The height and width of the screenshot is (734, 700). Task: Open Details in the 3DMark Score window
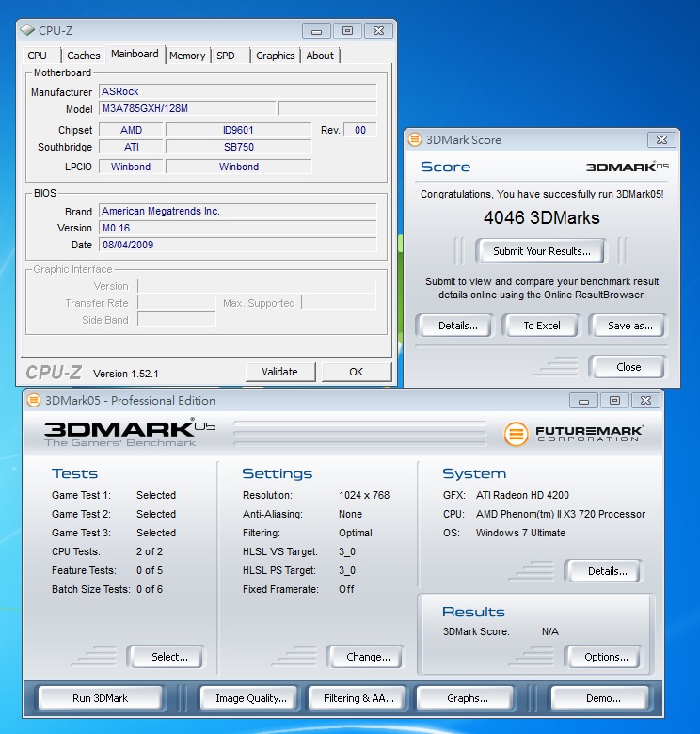pyautogui.click(x=457, y=326)
